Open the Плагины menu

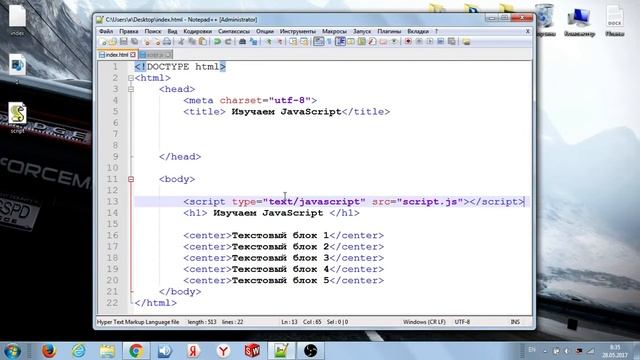tap(389, 31)
